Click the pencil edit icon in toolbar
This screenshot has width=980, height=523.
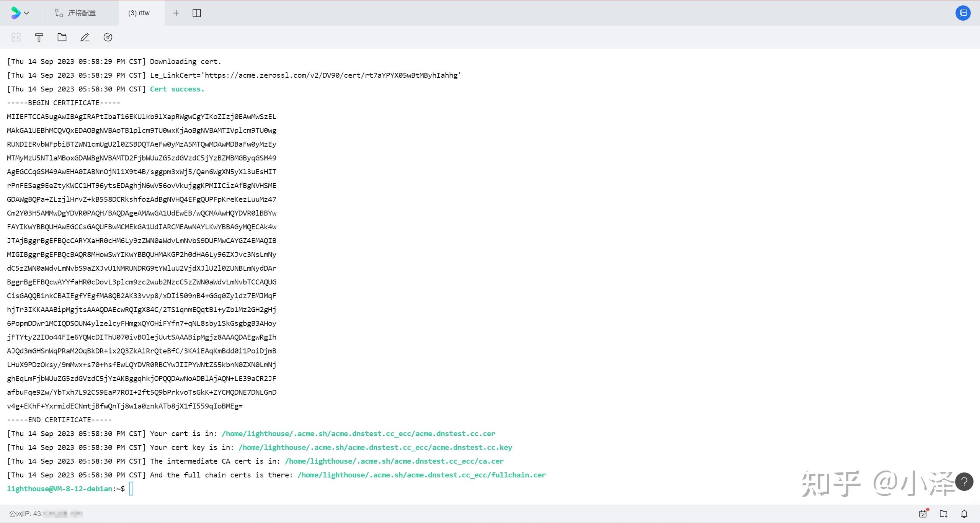(85, 37)
